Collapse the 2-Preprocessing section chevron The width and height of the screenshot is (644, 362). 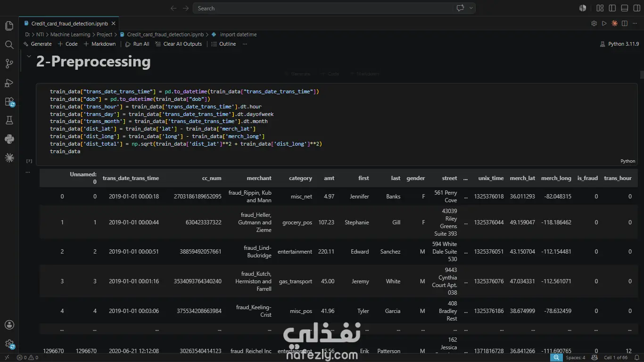pos(29,57)
